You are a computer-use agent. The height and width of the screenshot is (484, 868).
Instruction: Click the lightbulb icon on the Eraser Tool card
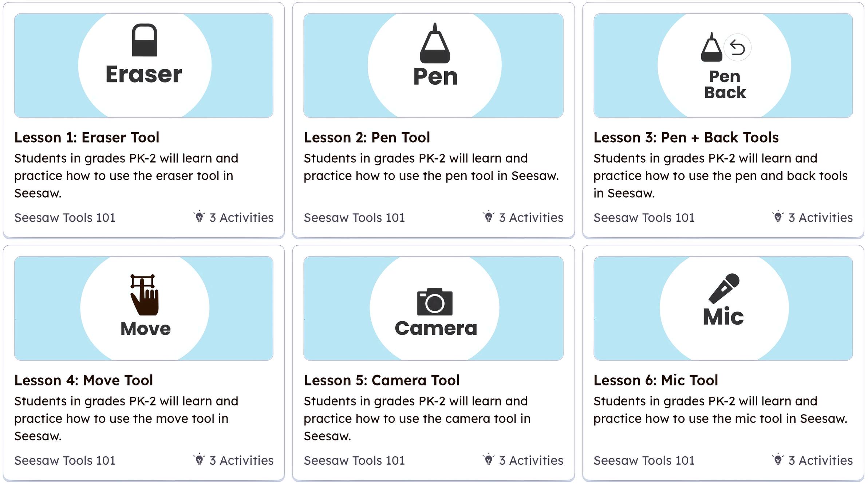199,217
